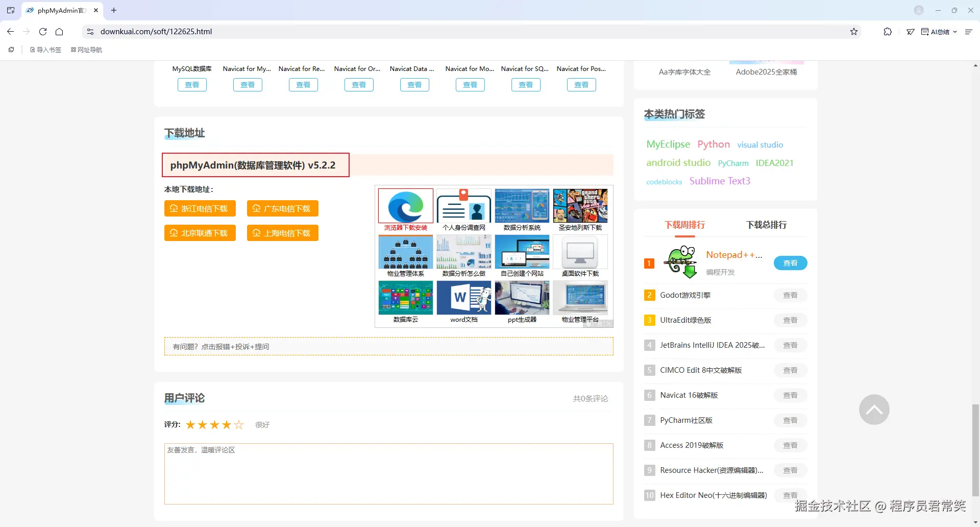This screenshot has width=980, height=527.
Task: Click 查看 under Navicat for Or...
Action: click(x=359, y=85)
